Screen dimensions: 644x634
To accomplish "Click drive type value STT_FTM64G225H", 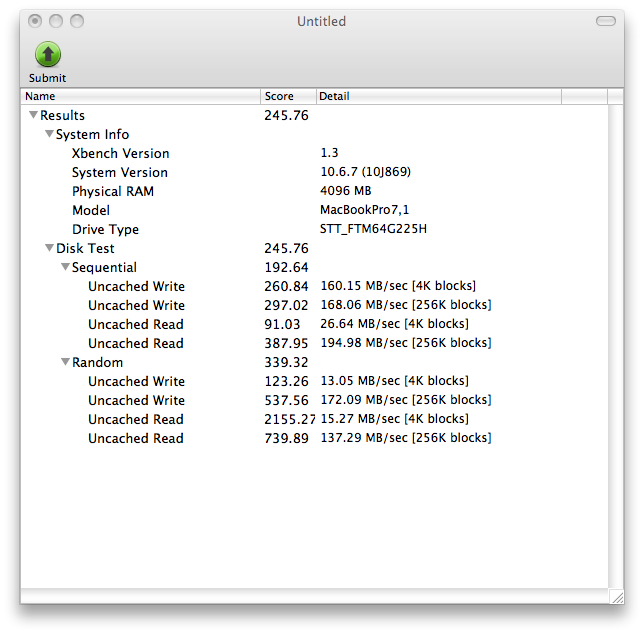I will [373, 229].
